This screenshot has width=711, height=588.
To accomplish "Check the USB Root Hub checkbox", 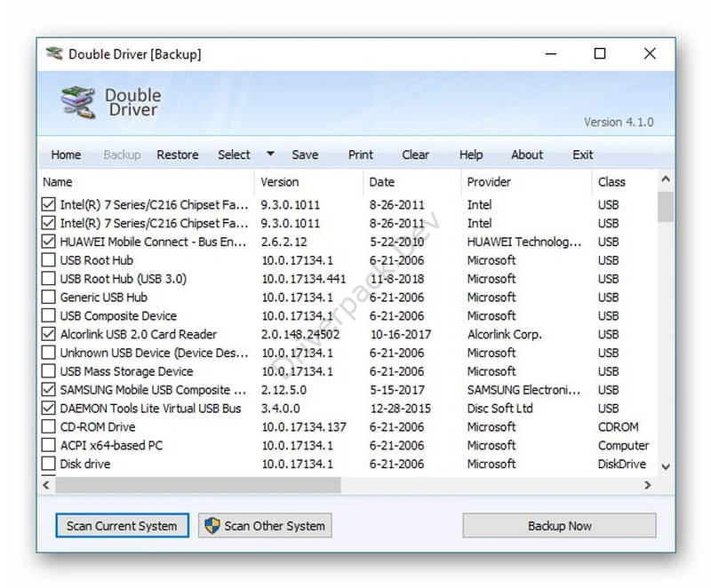I will coord(49,260).
